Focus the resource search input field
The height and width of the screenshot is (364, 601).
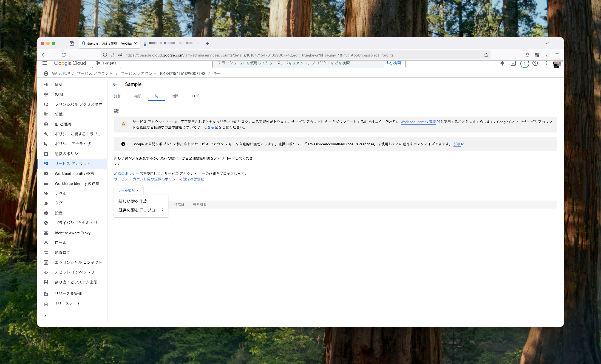[x=298, y=63]
